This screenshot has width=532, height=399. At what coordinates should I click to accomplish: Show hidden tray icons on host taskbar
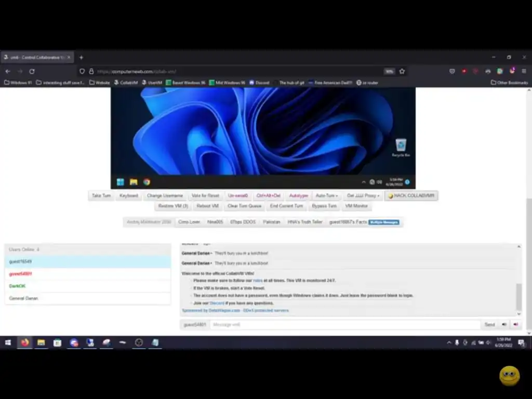point(449,343)
